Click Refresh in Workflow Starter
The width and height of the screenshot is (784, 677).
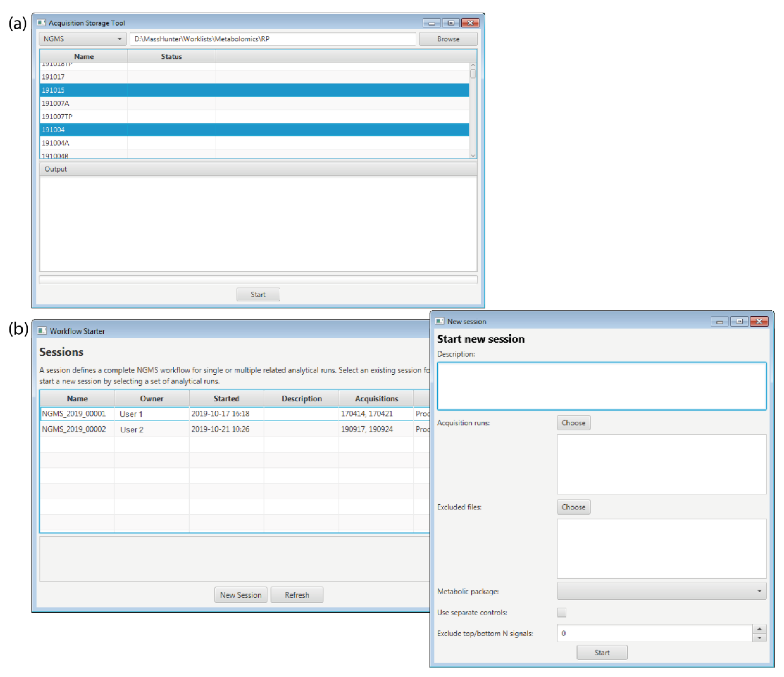[x=297, y=595]
